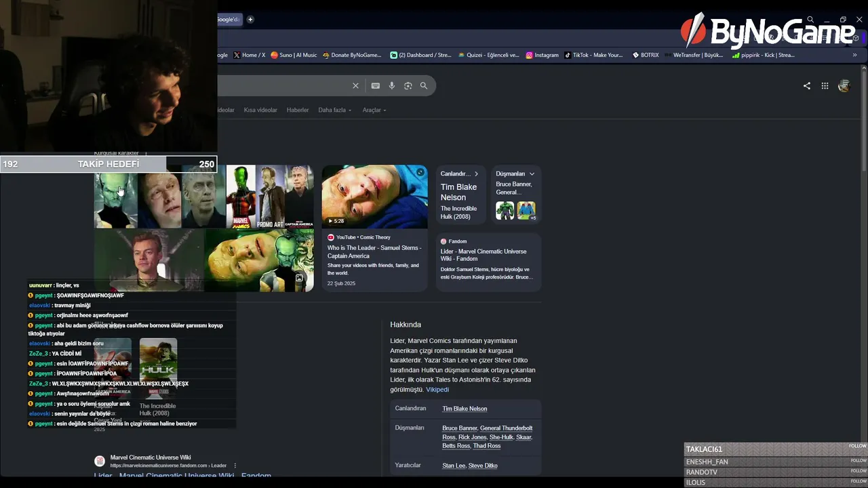The height and width of the screenshot is (488, 868).
Task: Expand the Canlandır... card arrow
Action: [476, 174]
